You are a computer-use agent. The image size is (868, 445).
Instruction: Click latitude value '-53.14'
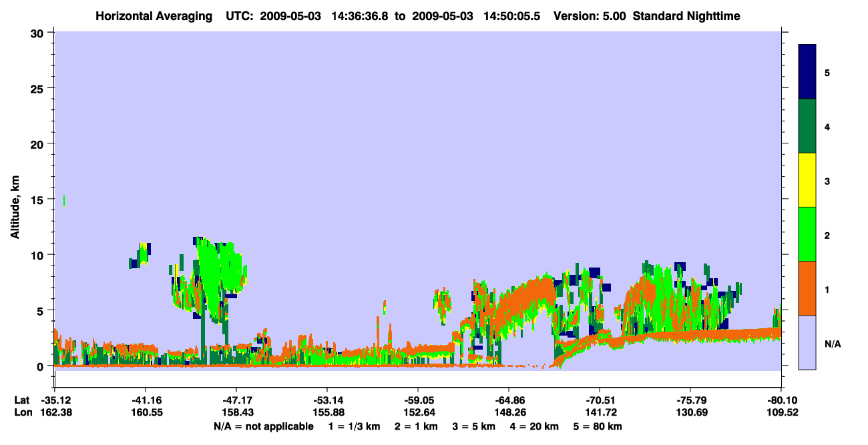tap(327, 400)
